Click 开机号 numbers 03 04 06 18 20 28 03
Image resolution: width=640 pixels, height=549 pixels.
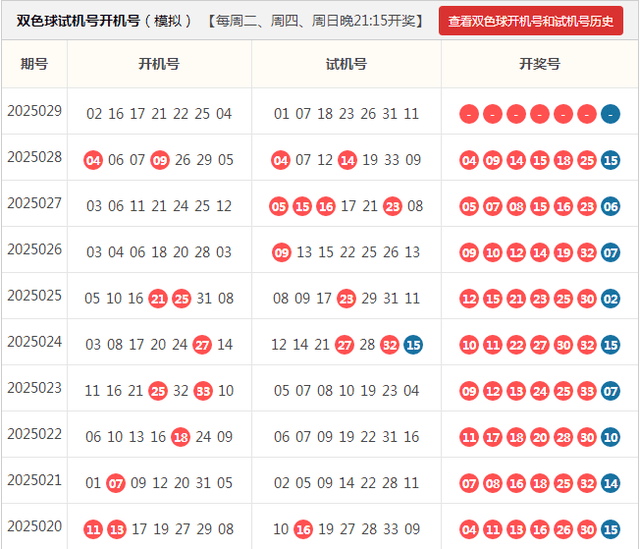(x=159, y=252)
